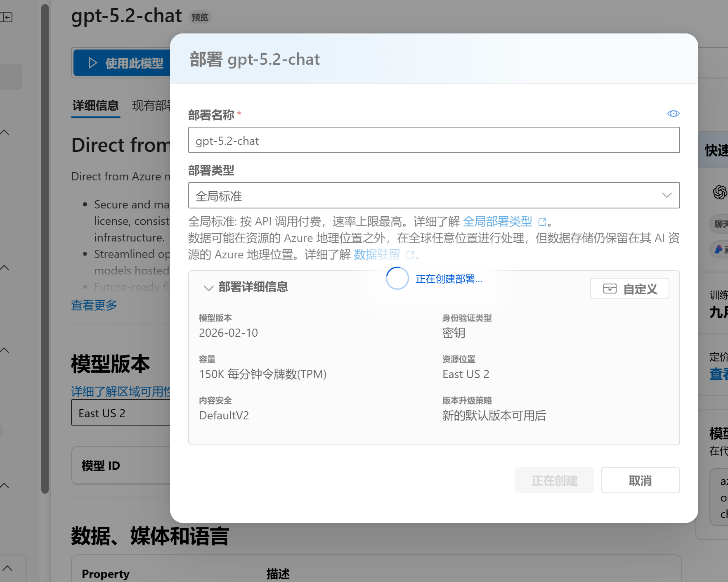Screen dimensions: 728x582
Task: Click the dialog title 部署 gpt-5.2-chat
Action: coord(255,59)
